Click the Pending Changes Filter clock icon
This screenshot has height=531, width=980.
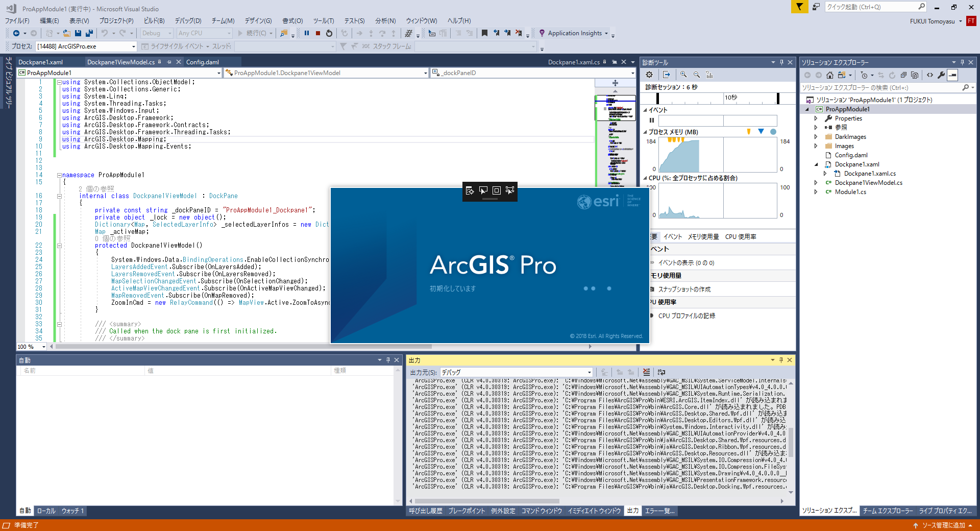click(865, 75)
